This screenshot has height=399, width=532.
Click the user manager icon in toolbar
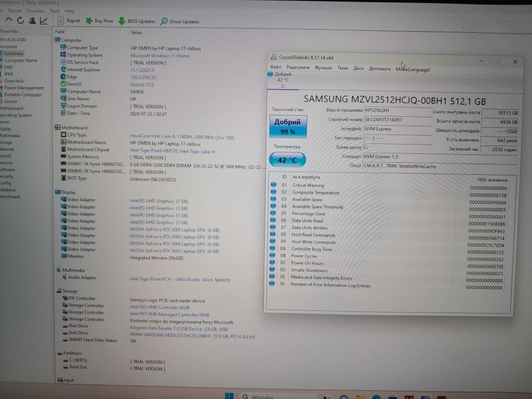pos(32,21)
